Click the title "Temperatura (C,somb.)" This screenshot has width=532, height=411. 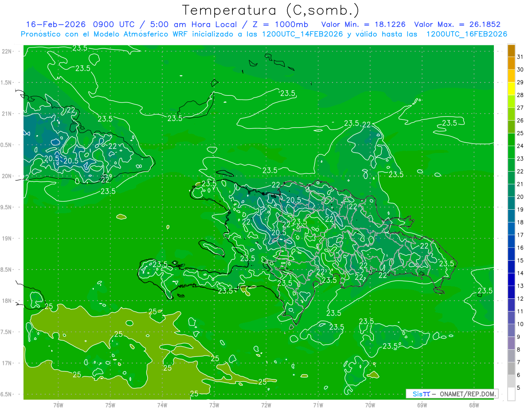271,10
